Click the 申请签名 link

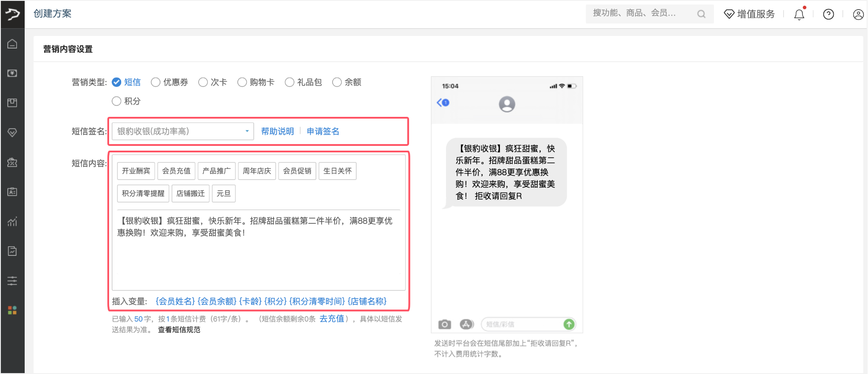[x=323, y=131]
